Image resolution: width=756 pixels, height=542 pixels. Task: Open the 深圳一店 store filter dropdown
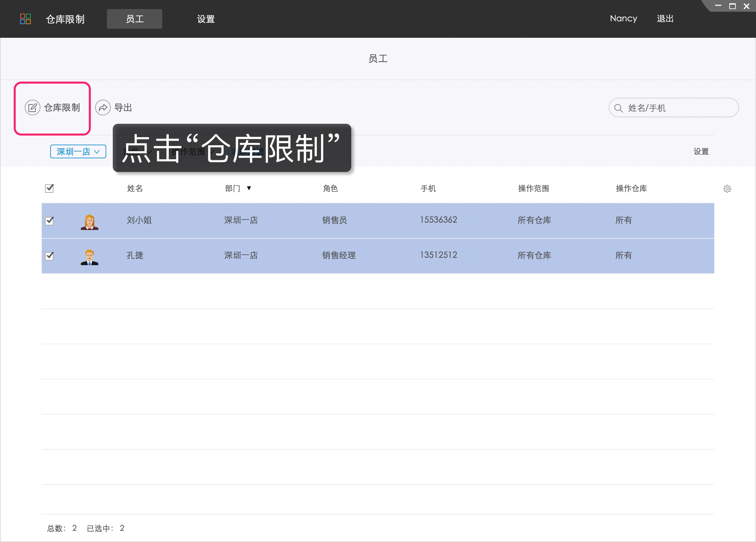[x=78, y=151]
